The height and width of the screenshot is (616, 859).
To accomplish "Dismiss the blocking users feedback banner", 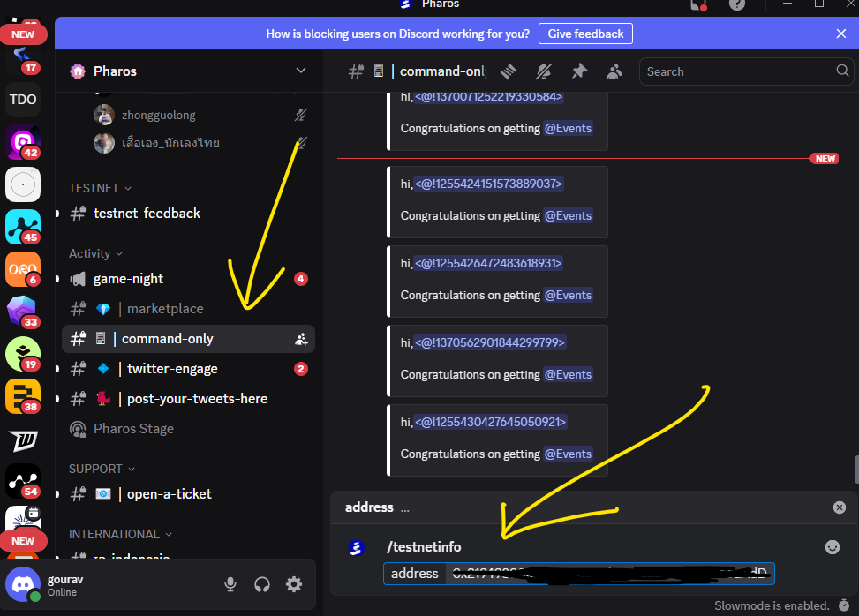I will point(841,34).
